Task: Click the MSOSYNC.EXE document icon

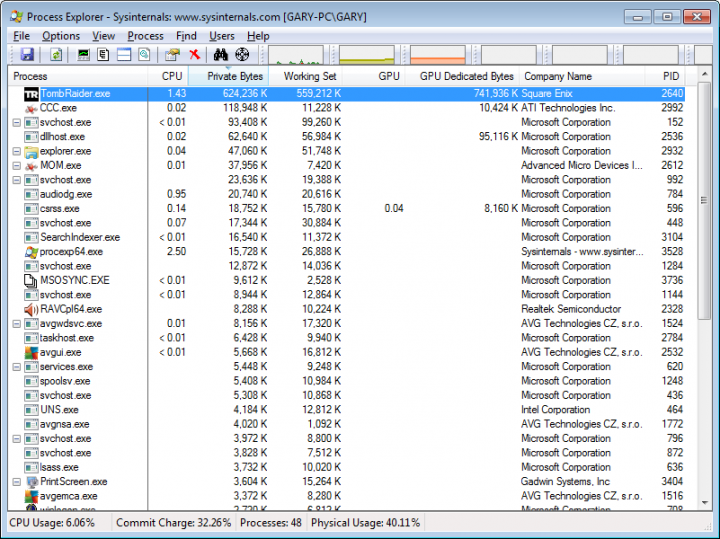Action: click(x=31, y=281)
